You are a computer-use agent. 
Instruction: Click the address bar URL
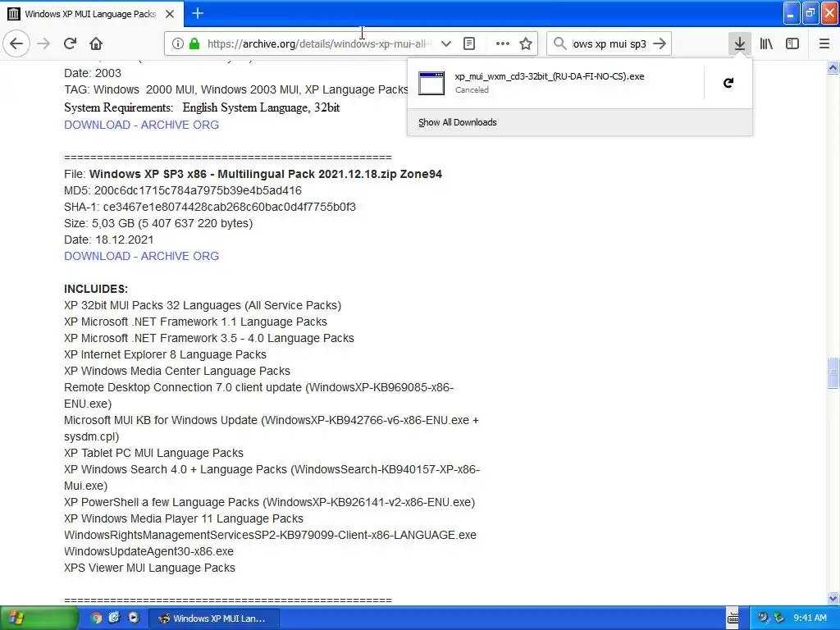point(319,43)
